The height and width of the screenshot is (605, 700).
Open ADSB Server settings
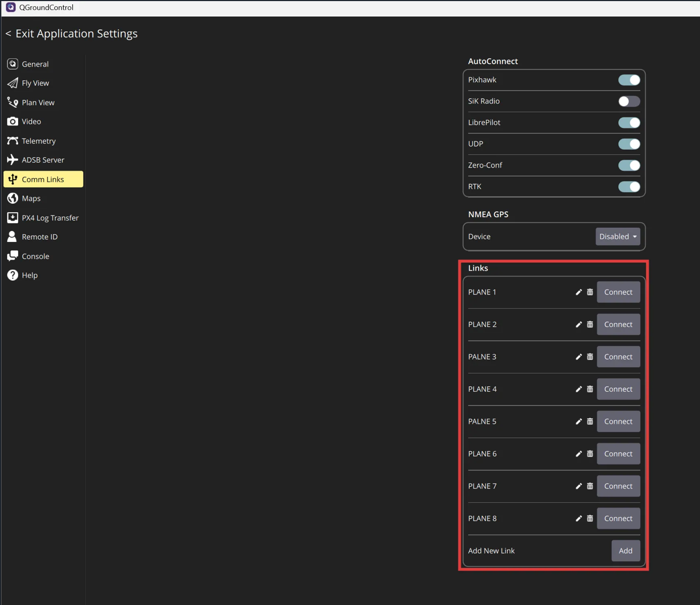pyautogui.click(x=43, y=160)
